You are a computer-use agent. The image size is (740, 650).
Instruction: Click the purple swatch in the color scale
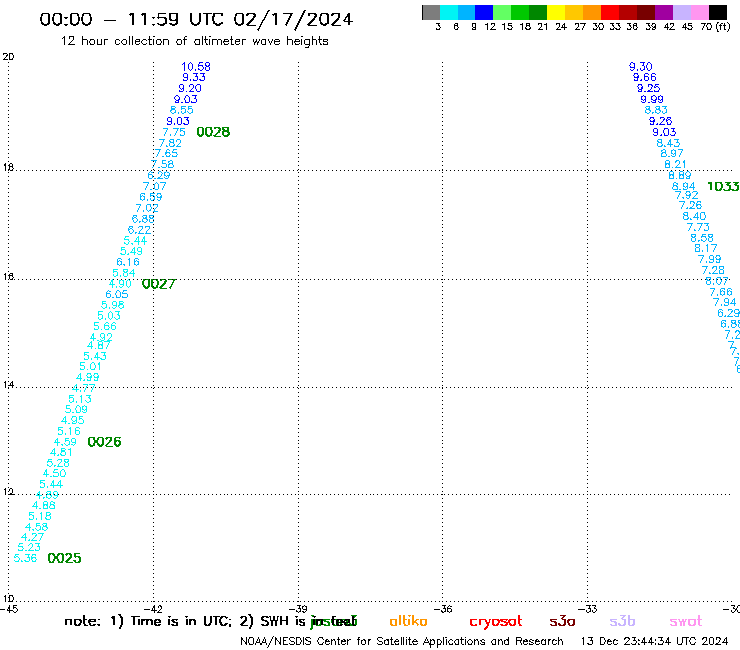point(664,12)
